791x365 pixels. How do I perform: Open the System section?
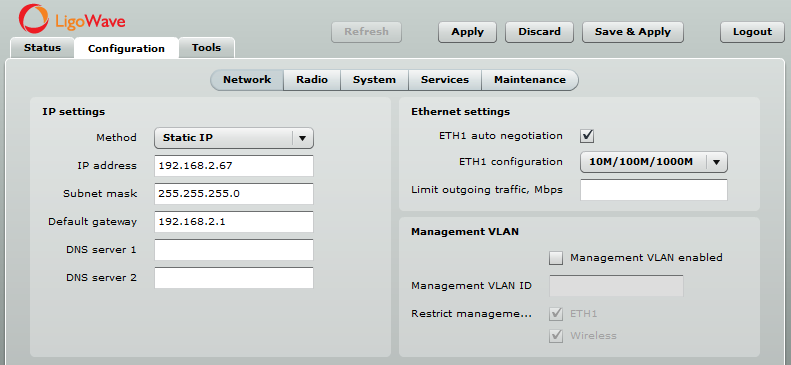point(374,80)
